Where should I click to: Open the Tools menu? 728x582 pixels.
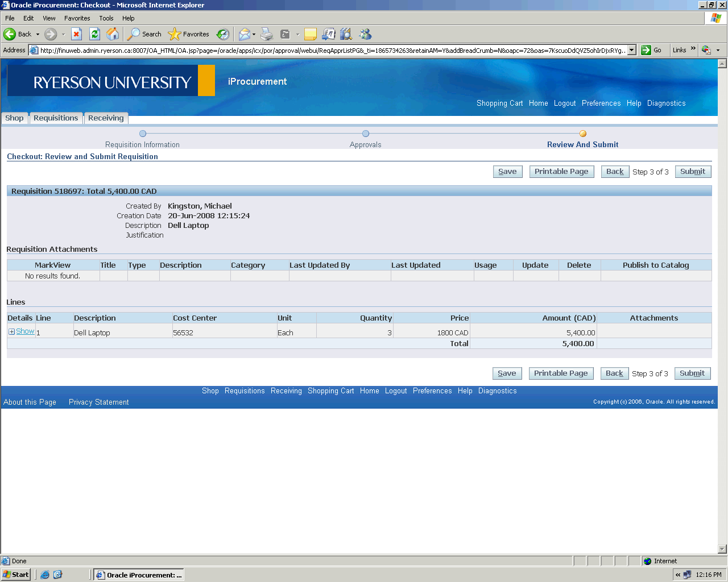click(106, 18)
